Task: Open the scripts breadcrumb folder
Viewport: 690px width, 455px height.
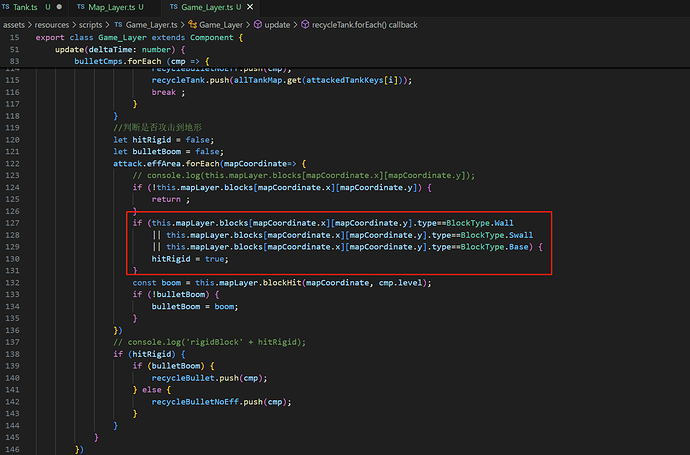Action: tap(90, 25)
